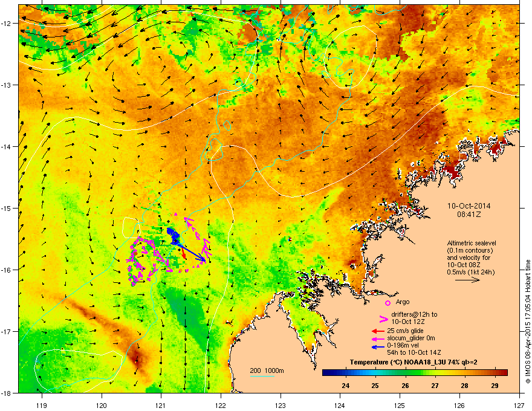The image size is (532, 411).
Task: Click the magenta drifters chevron legend symbol
Action: point(383,319)
